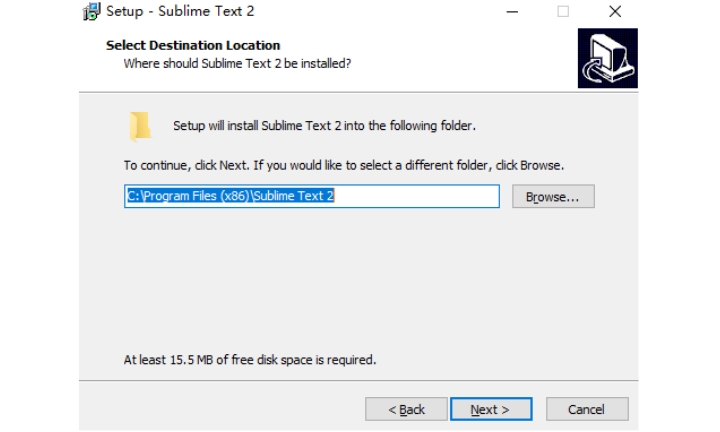The height and width of the screenshot is (432, 720).
Task: Click the 'Setup - Sublime Text 2' window title
Action: click(180, 11)
